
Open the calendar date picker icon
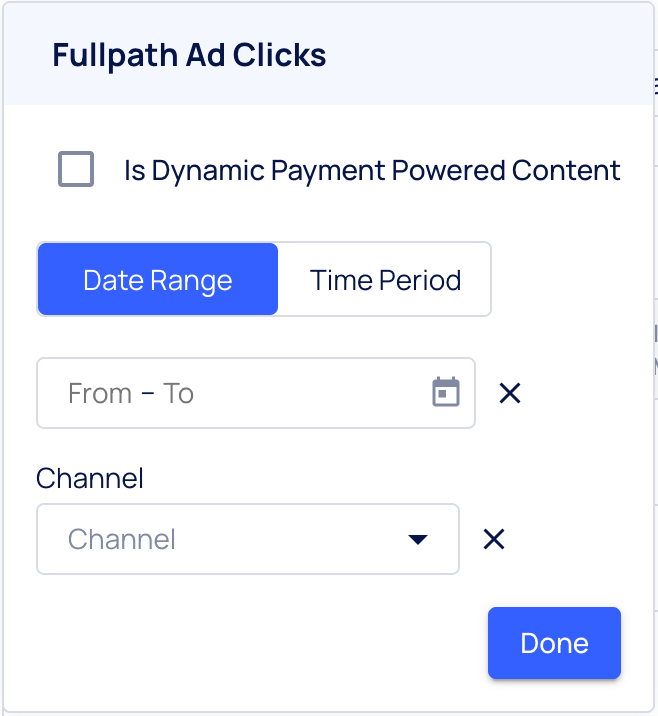[446, 392]
